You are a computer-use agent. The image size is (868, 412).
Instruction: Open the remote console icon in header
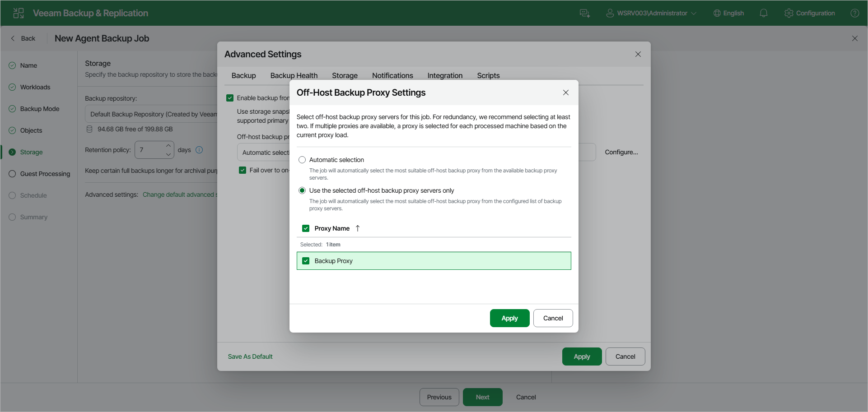585,13
